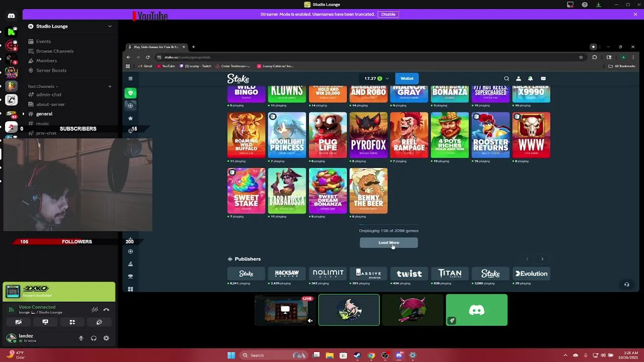Open the Stake chat icon
644x362 pixels.
tap(543, 78)
